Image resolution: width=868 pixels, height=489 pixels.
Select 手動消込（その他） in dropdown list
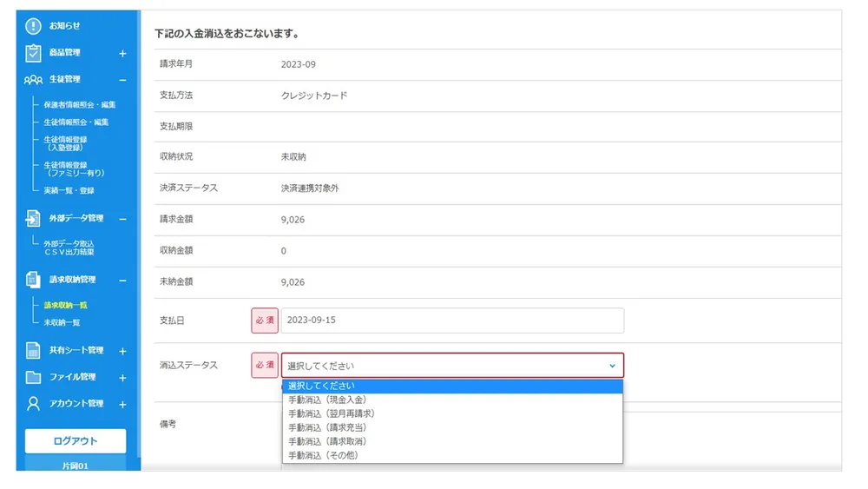(323, 455)
